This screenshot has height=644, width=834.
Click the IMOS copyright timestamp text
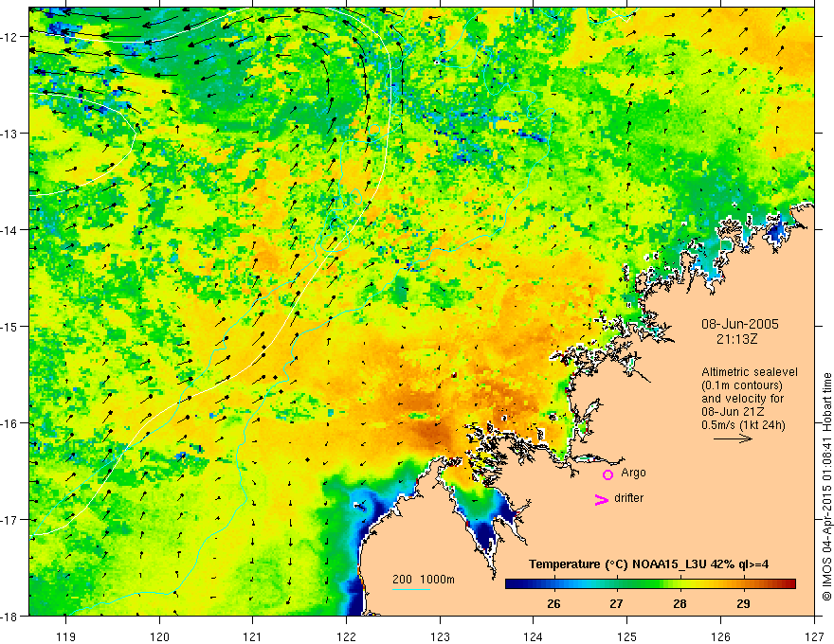coord(827,487)
